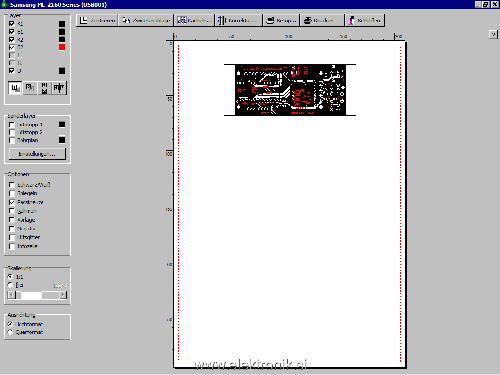Enable the Spiegeln mirror option
The height and width of the screenshot is (375, 500).
[12, 193]
